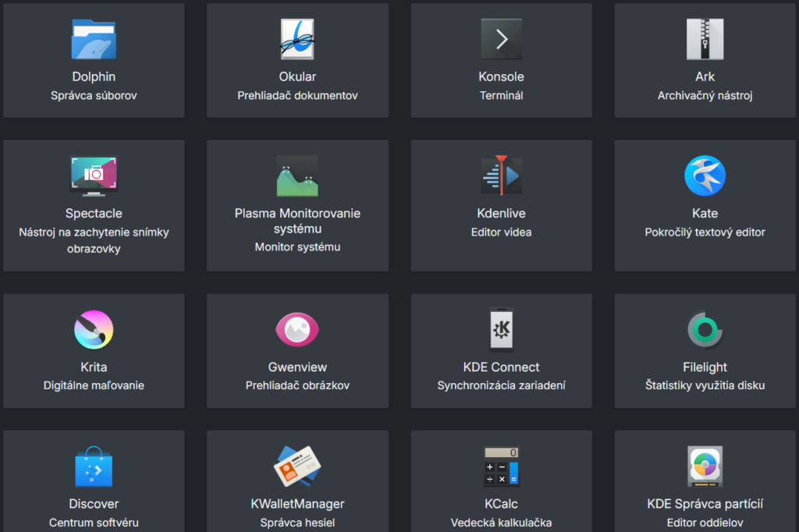The width and height of the screenshot is (799, 532).
Task: Open the Filelight green ring icon
Action: (705, 330)
